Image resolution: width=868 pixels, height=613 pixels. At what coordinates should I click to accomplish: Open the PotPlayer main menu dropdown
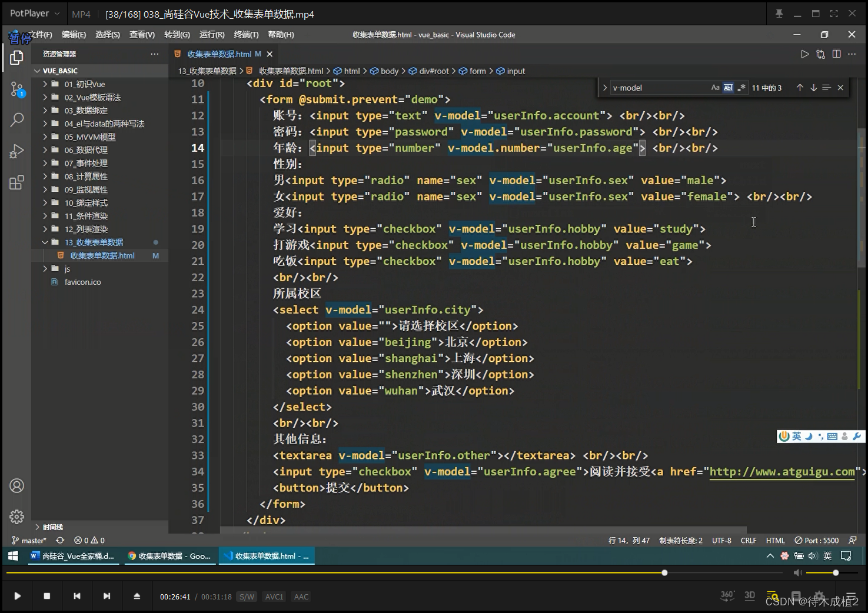(35, 13)
